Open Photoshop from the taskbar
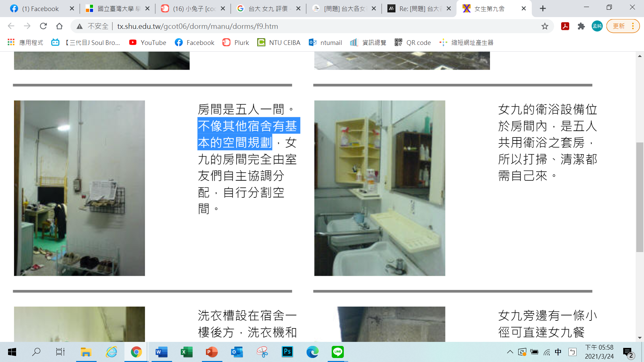The width and height of the screenshot is (644, 362). [287, 352]
